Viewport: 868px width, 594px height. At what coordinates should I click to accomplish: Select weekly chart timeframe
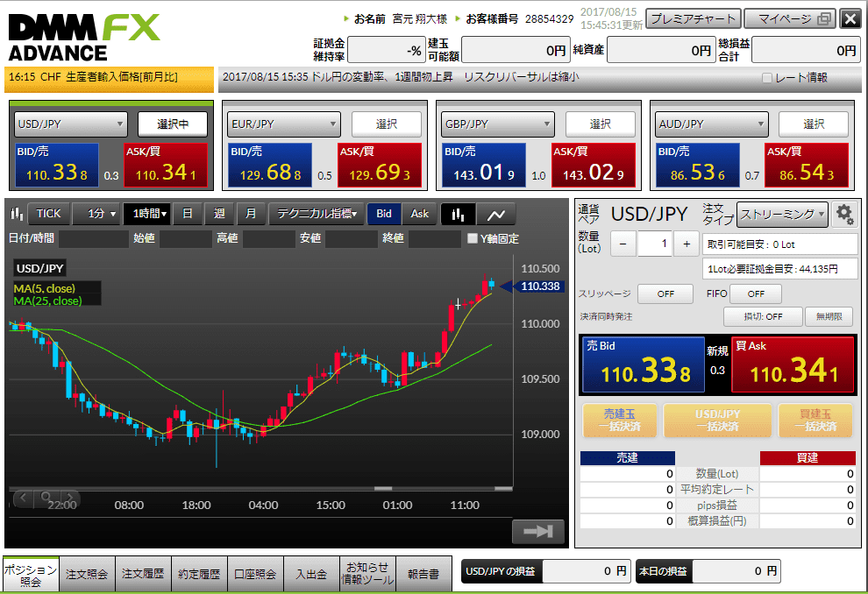click(x=219, y=214)
